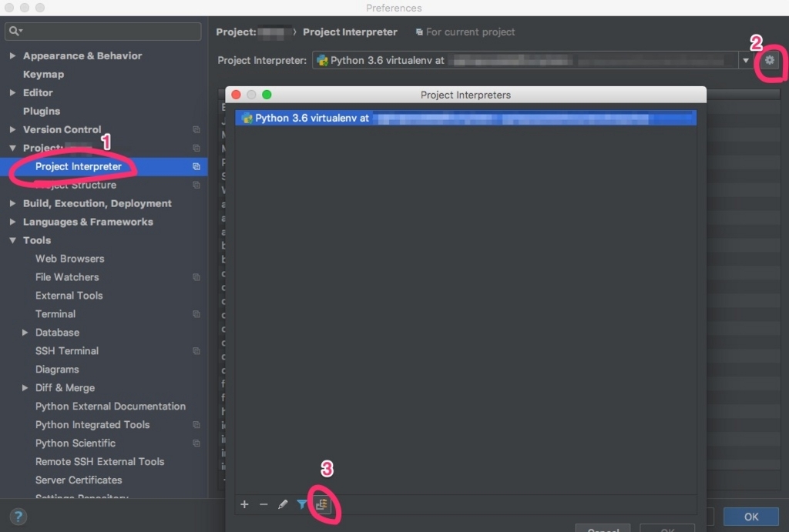This screenshot has width=789, height=532.
Task: Select Project Interpreter in sidebar
Action: click(78, 166)
